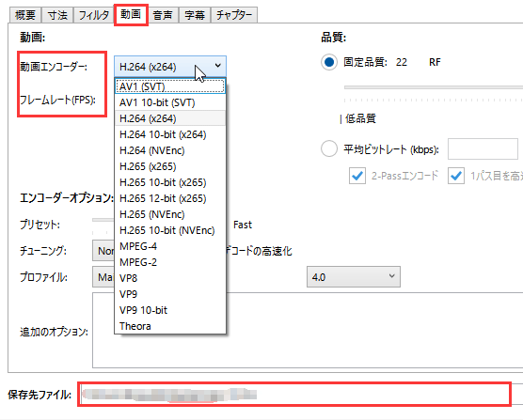Toggle the 2-Passエンコード checkbox

(x=357, y=176)
